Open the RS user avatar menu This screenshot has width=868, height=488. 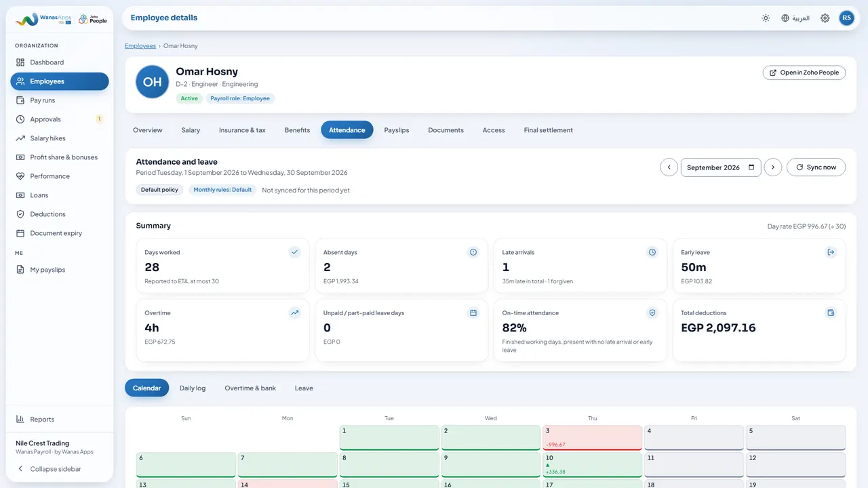click(x=846, y=18)
